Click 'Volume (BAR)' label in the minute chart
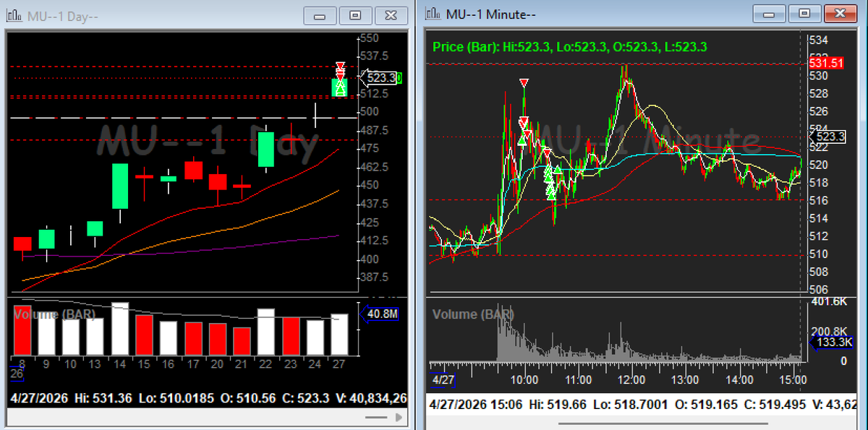 click(x=472, y=314)
